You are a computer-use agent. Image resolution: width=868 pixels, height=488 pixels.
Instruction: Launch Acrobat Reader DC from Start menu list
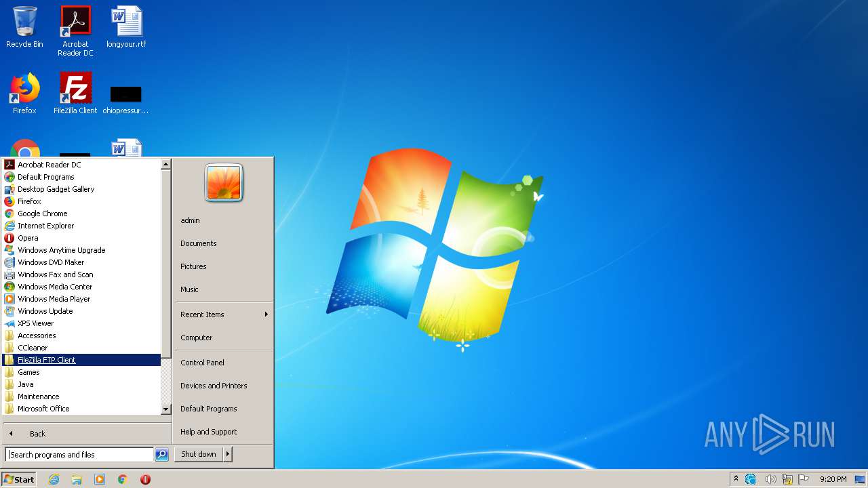point(82,165)
